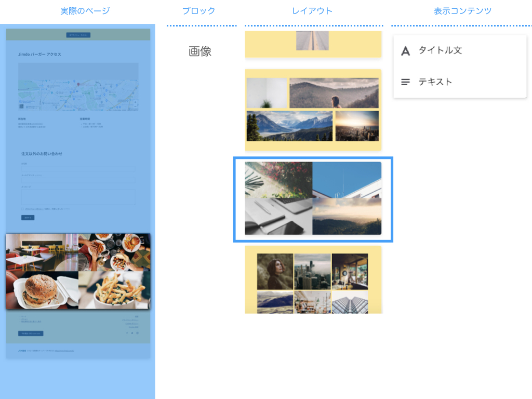
Task: Click the blue menu button at page top
Action: pyautogui.click(x=78, y=35)
